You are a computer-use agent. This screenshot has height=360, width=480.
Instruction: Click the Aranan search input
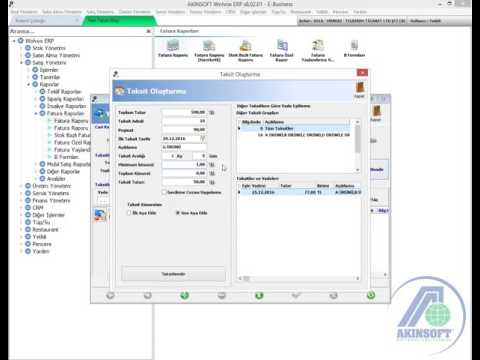77,31
